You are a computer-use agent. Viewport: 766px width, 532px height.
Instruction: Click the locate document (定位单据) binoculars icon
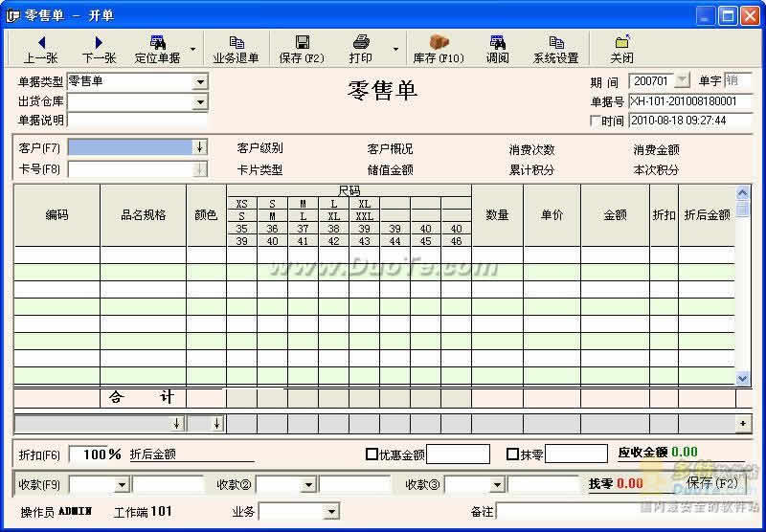pyautogui.click(x=156, y=42)
